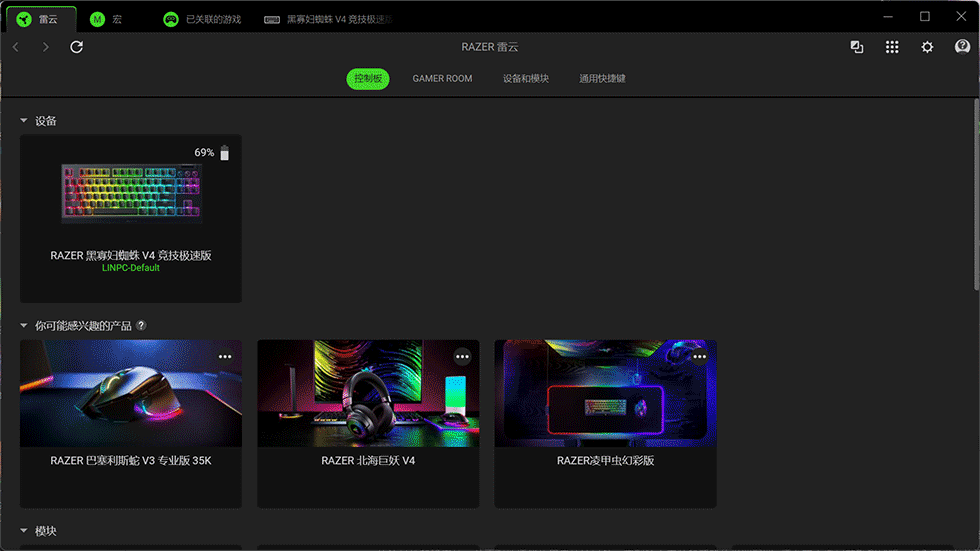Image resolution: width=980 pixels, height=551 pixels.
Task: Select the 控制板 dashboard tab
Action: (368, 79)
